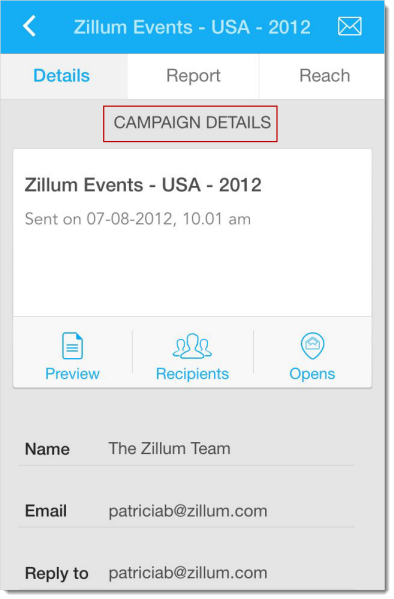Click the Opens label
Image resolution: width=394 pixels, height=599 pixels.
coord(312,374)
